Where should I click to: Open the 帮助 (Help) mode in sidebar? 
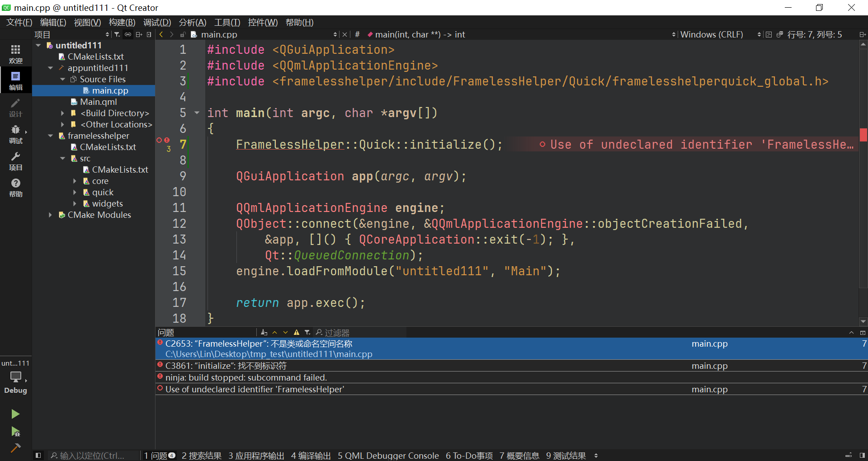[16, 187]
